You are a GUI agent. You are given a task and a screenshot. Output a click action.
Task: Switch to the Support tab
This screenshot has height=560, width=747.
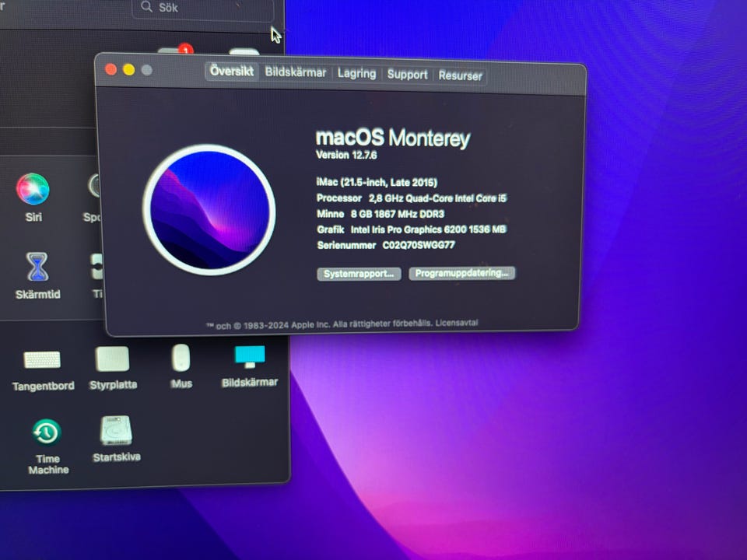[407, 75]
